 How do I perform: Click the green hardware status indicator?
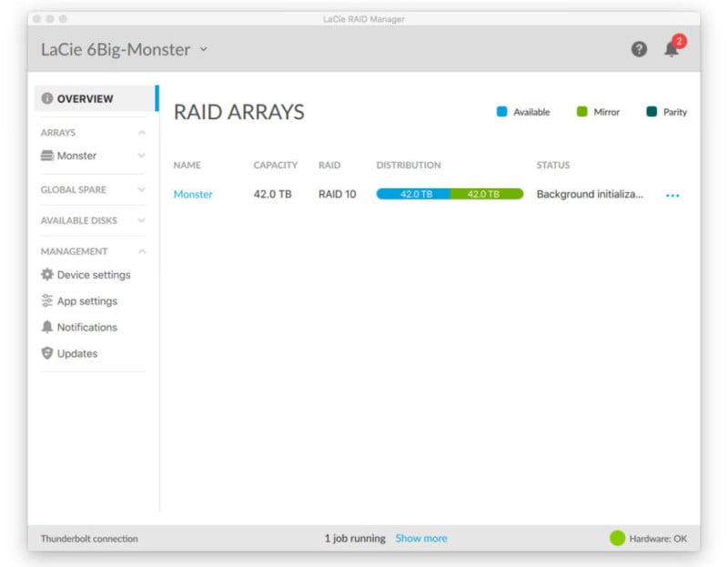[x=617, y=538]
